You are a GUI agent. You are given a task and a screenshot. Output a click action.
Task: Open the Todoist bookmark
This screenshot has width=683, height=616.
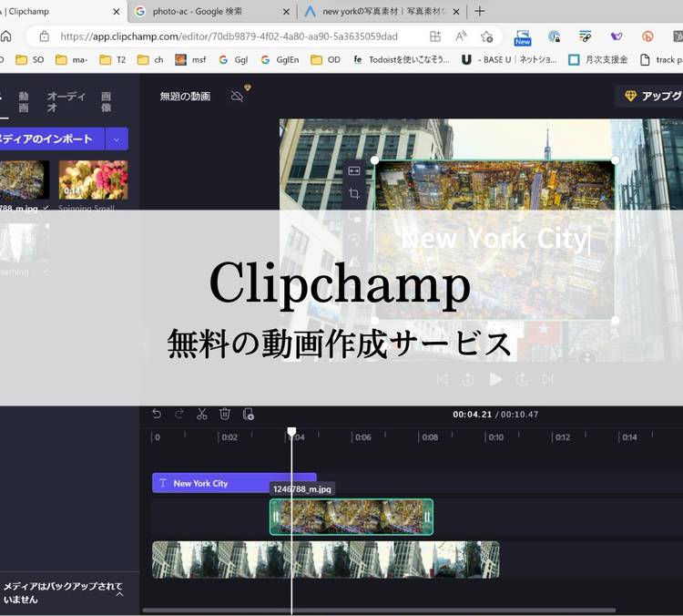402,60
